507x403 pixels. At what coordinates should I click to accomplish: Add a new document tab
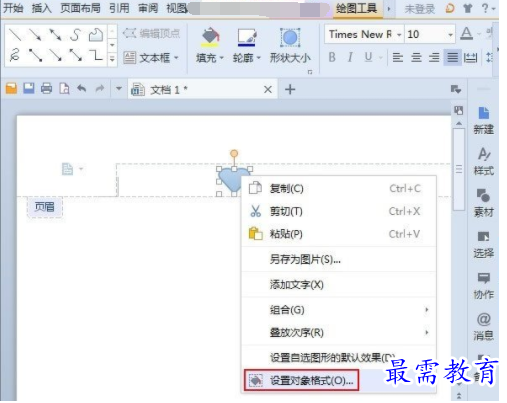(290, 89)
